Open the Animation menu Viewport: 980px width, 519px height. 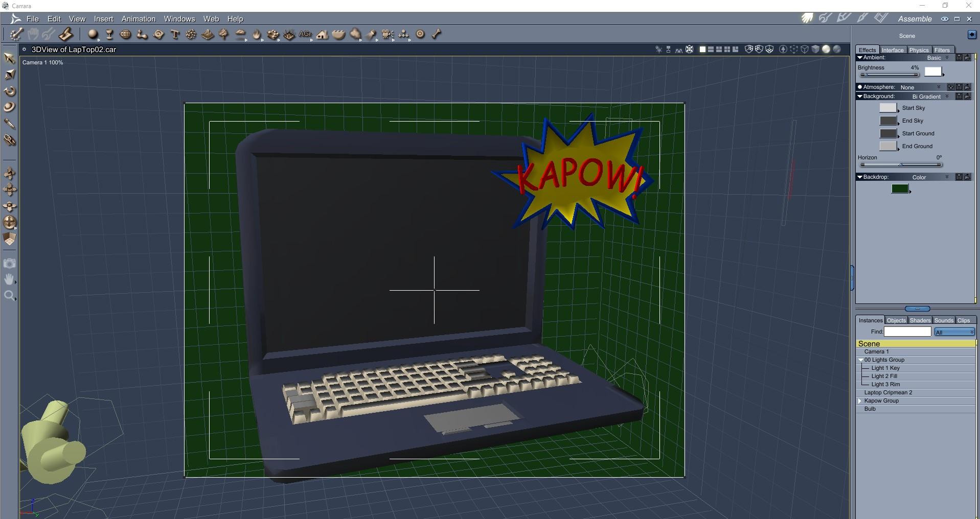(139, 19)
